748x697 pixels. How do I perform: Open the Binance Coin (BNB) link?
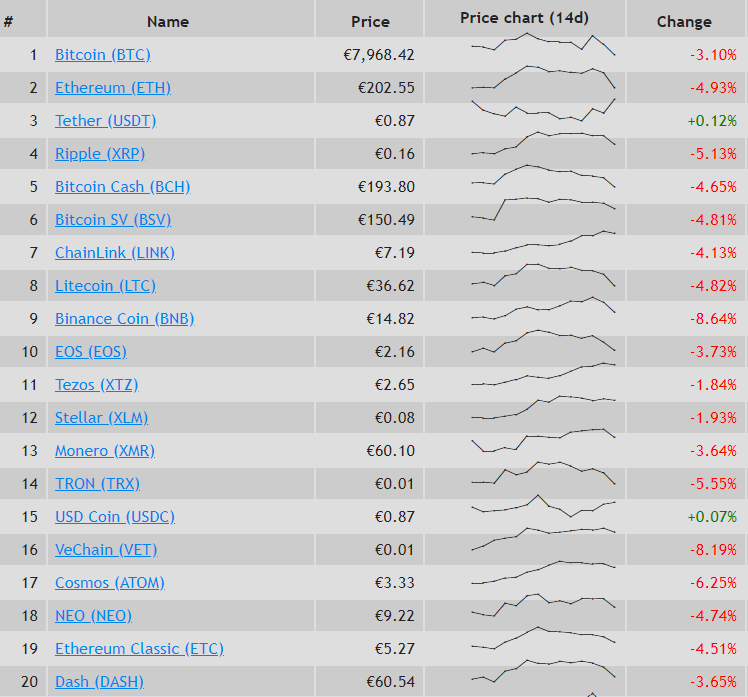click(125, 318)
